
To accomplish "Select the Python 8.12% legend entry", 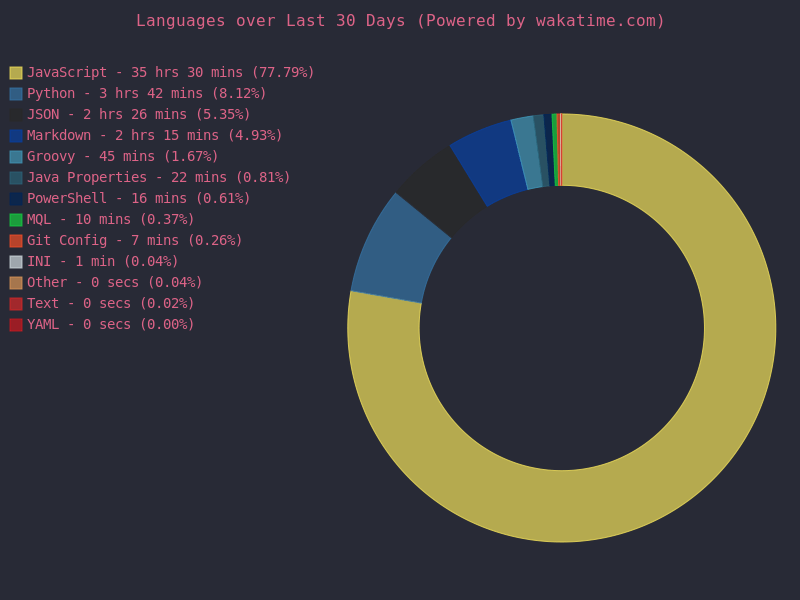I will click(x=146, y=94).
